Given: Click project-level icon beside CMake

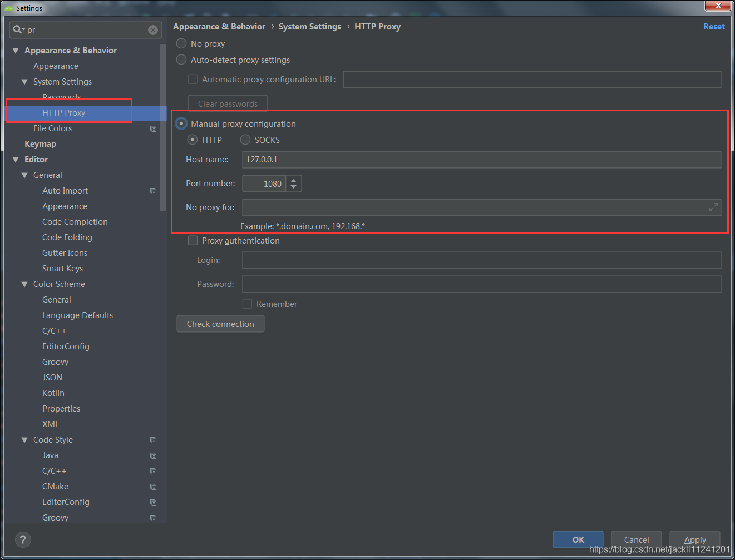Looking at the screenshot, I should coord(154,487).
